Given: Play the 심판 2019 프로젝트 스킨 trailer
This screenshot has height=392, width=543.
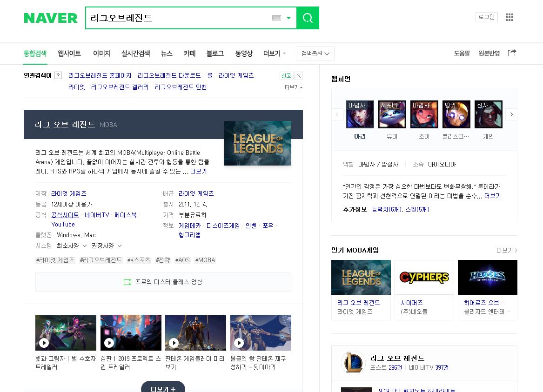Looking at the screenshot, I should point(131,332).
